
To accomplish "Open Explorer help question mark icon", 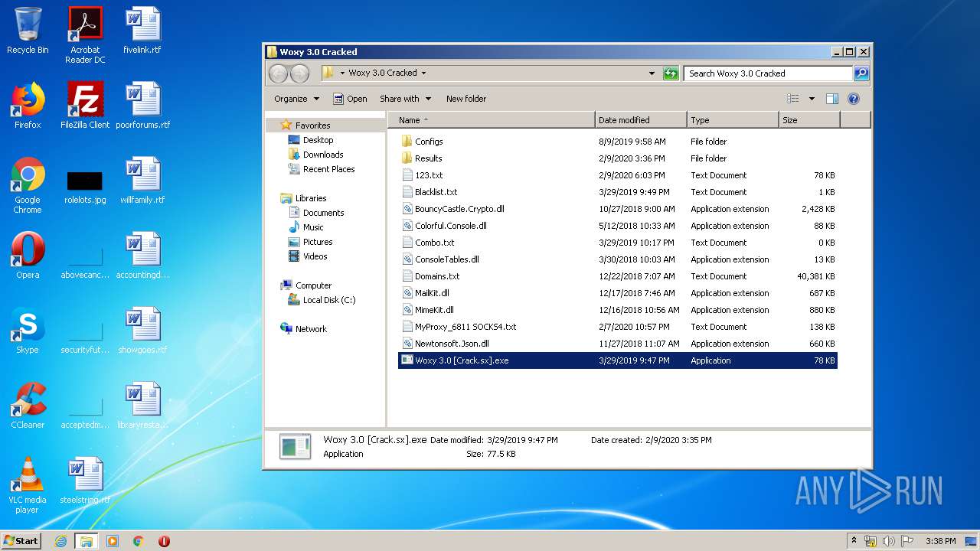I will click(x=854, y=99).
